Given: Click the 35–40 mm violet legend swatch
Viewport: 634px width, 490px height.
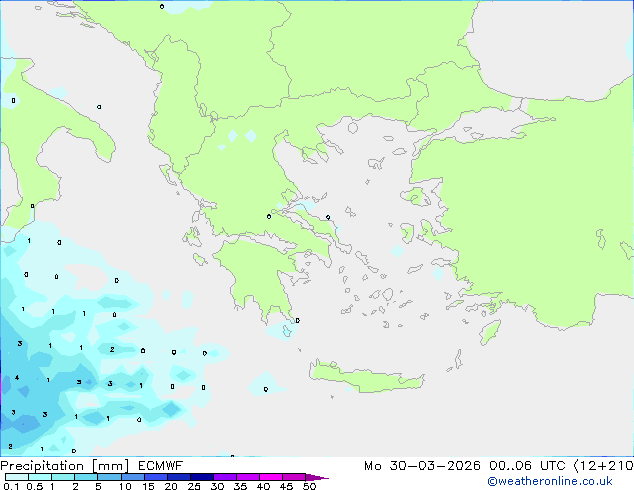Looking at the screenshot, I should (x=248, y=477).
